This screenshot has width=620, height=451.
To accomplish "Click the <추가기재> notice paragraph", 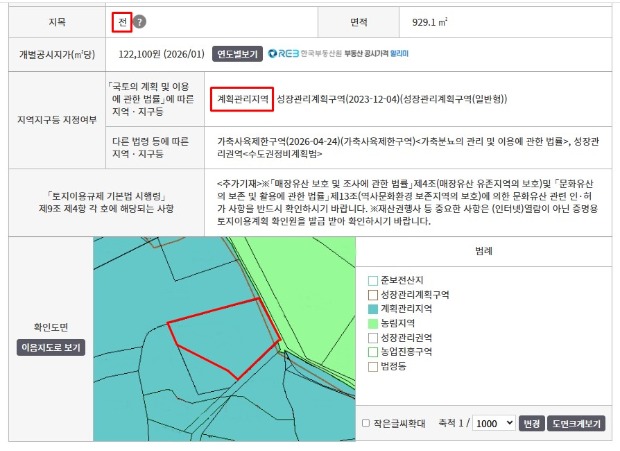I will click(407, 202).
